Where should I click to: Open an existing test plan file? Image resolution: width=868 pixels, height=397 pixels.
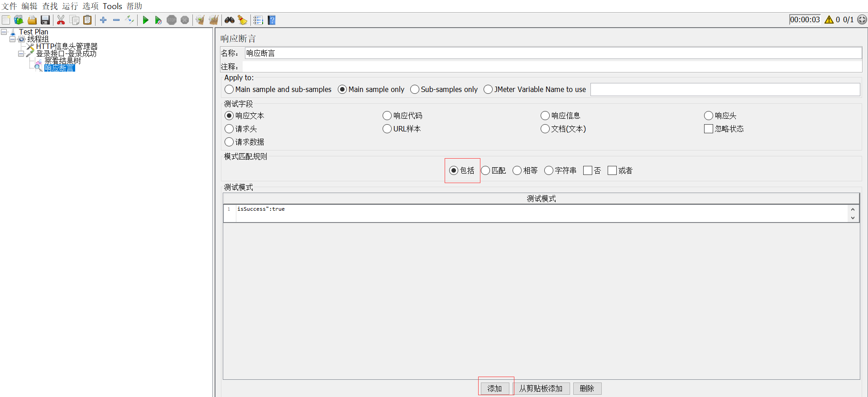32,20
